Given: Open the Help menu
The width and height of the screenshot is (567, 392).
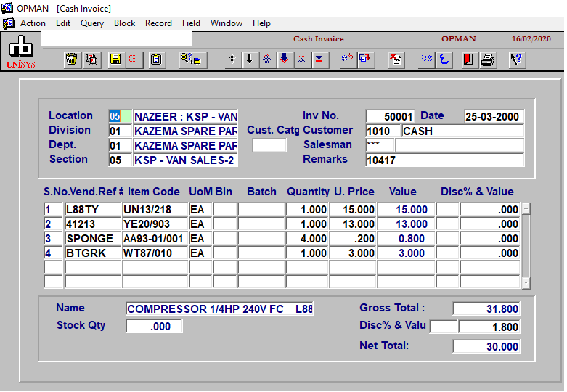Looking at the screenshot, I should (x=261, y=23).
